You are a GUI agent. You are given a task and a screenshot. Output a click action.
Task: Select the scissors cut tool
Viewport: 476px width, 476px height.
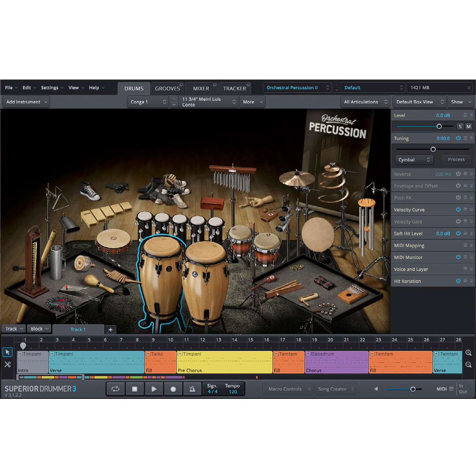pyautogui.click(x=7, y=364)
